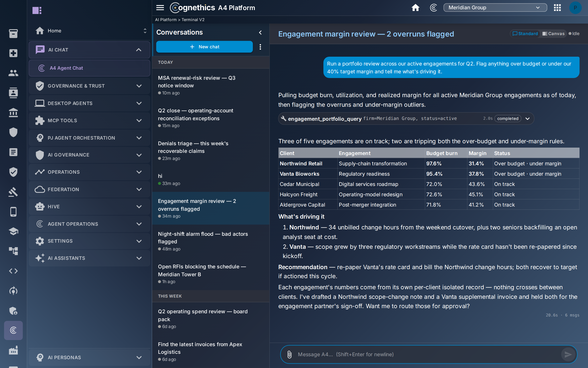Switch to Canvas view mode

(553, 34)
